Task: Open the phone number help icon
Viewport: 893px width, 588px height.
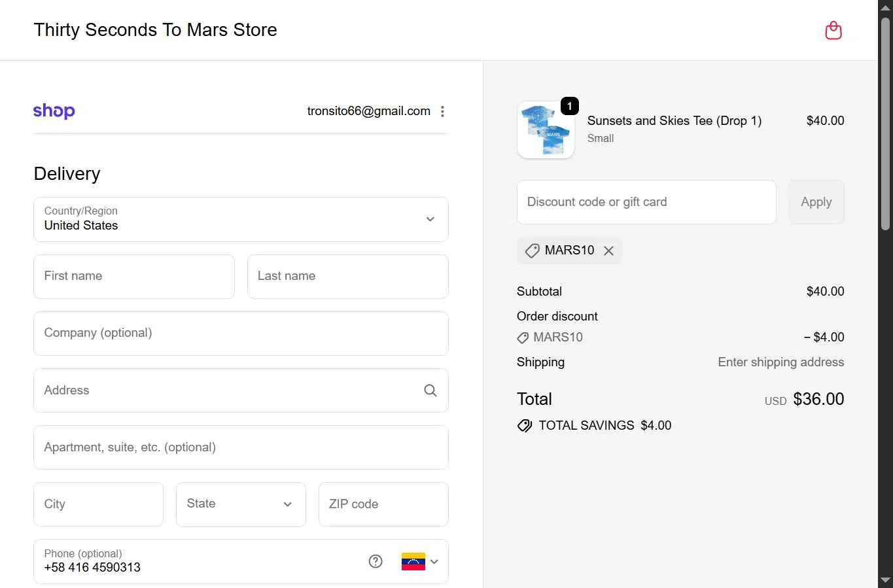Action: 376,561
